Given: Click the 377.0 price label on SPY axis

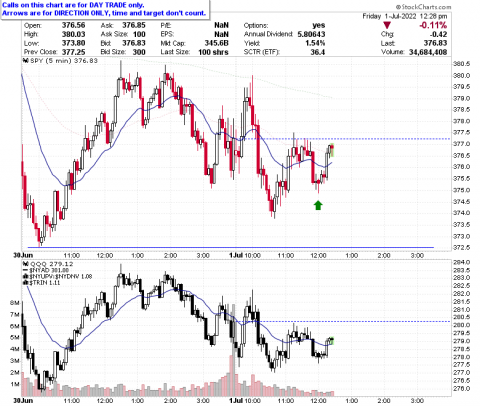Looking at the screenshot, I should [x=462, y=144].
